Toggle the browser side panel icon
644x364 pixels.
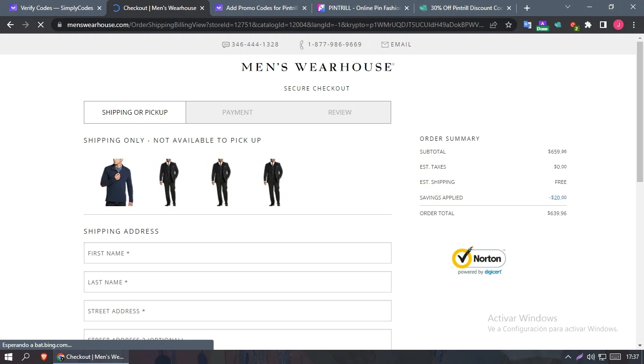coord(603,25)
